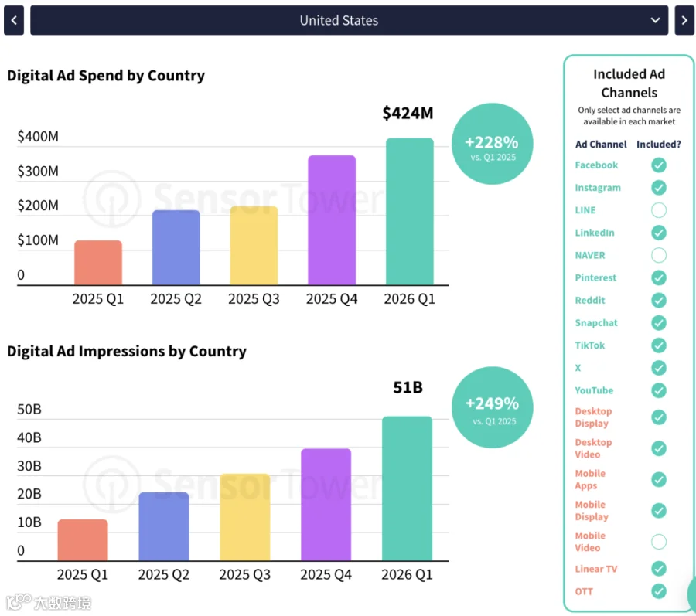Click the 2025 Q4 impressions bar
The height and width of the screenshot is (616, 696).
click(326, 505)
